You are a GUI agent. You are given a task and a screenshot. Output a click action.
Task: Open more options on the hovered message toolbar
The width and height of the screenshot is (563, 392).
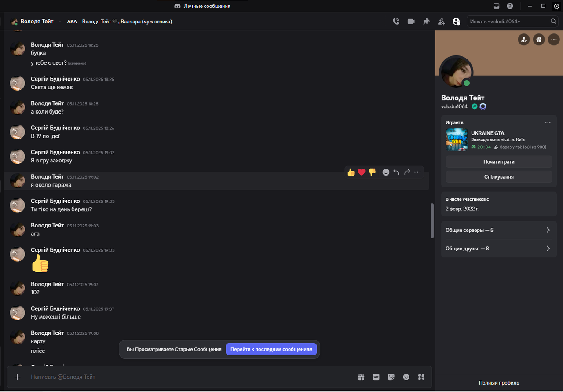coord(417,172)
